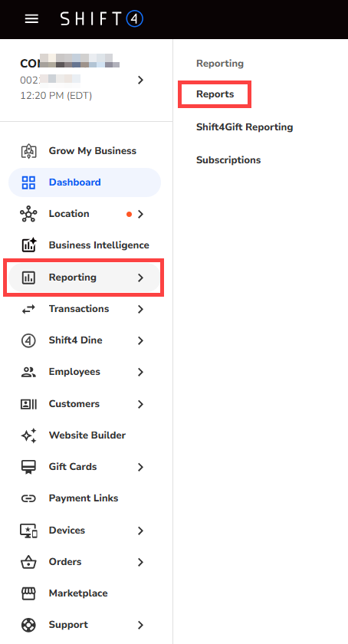Click the Dashboard grid icon
Screen dimensions: 348x644
pos(28,182)
